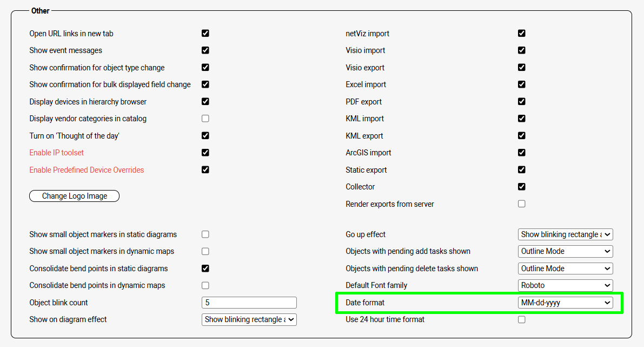Image resolution: width=644 pixels, height=347 pixels.
Task: Check 'Render exports from server' option
Action: coord(522,204)
